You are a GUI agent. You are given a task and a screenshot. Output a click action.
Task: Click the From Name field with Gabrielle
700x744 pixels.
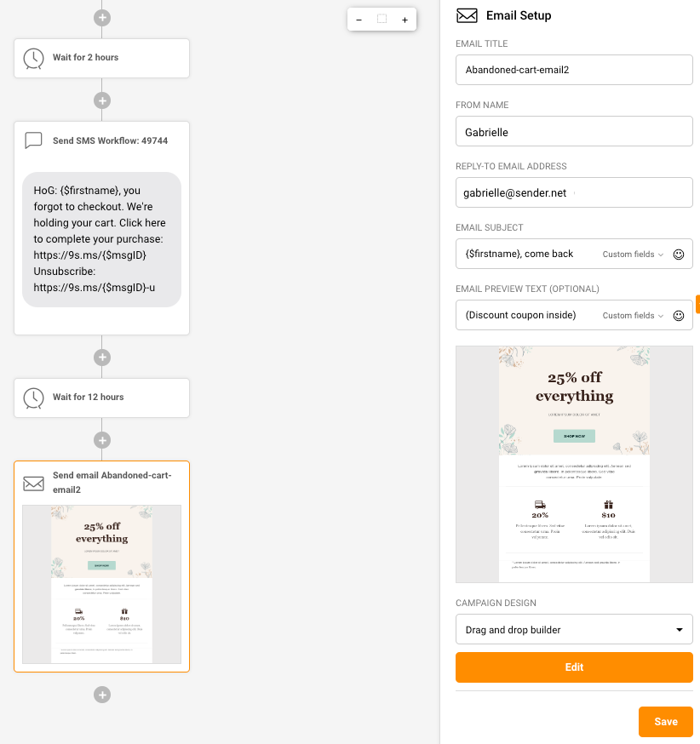[x=574, y=131]
